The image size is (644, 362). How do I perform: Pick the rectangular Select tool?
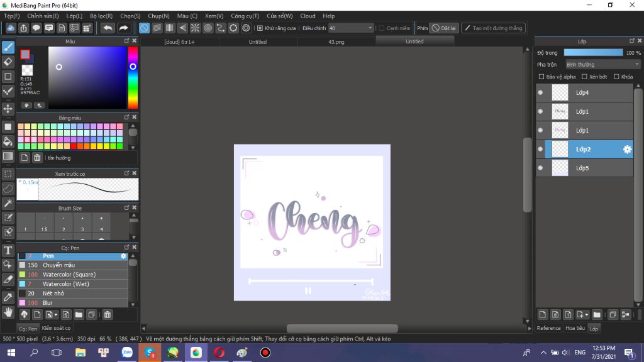pyautogui.click(x=8, y=174)
